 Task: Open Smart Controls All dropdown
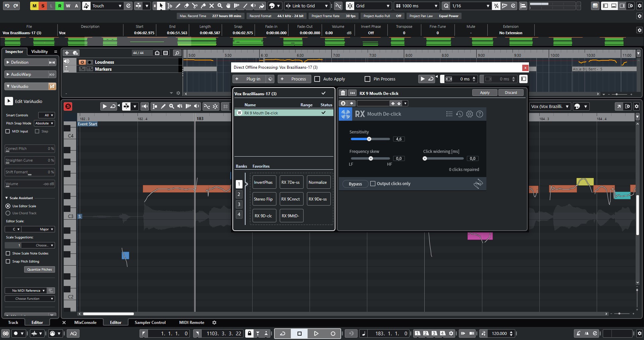[x=46, y=115]
